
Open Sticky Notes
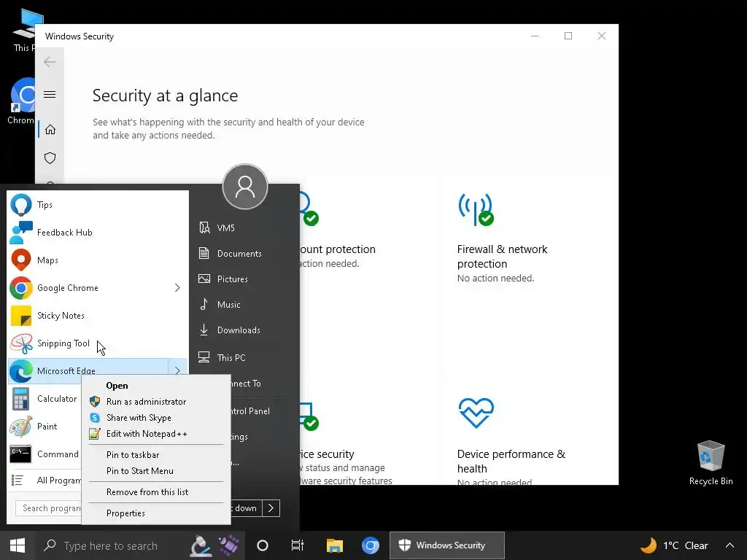[x=98, y=316]
